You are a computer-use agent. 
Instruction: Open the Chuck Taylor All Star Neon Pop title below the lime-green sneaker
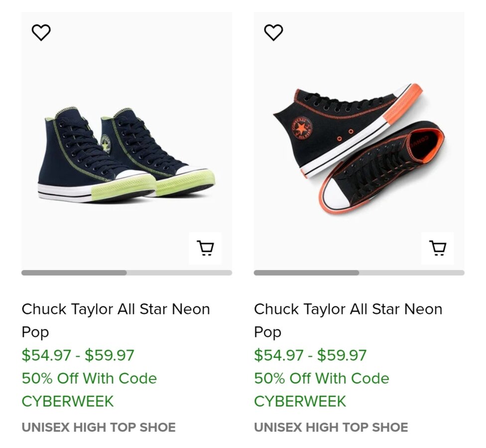tap(116, 320)
